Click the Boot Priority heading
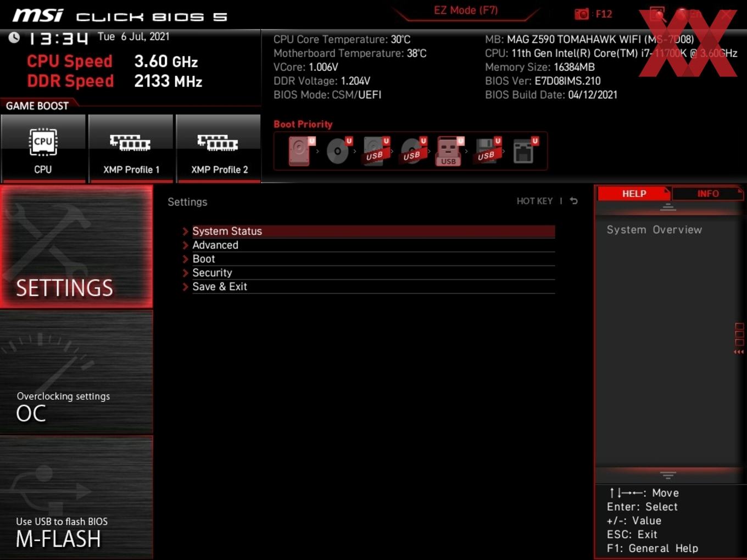Screen dimensions: 747x560 303,124
